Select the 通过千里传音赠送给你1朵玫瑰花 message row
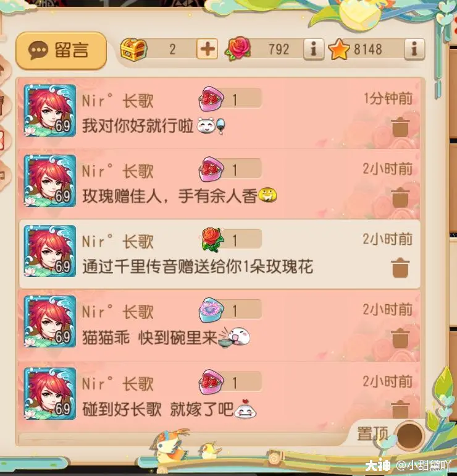 220,254
